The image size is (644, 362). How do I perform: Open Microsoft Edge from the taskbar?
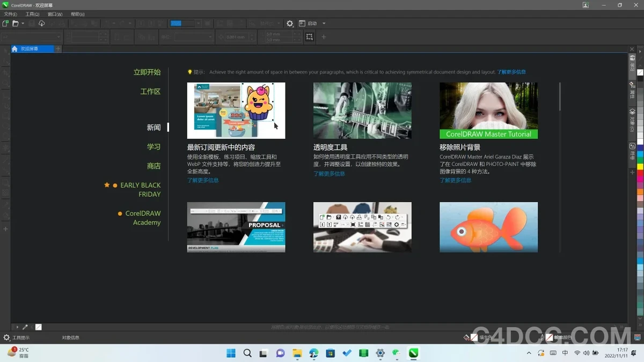coord(313,353)
